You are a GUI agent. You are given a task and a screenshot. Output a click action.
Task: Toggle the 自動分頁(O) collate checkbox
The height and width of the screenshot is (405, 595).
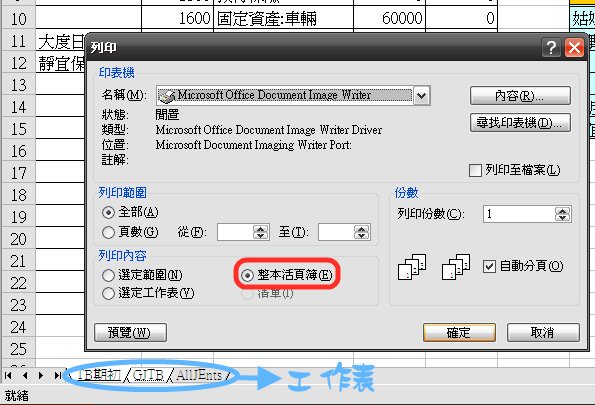(489, 266)
